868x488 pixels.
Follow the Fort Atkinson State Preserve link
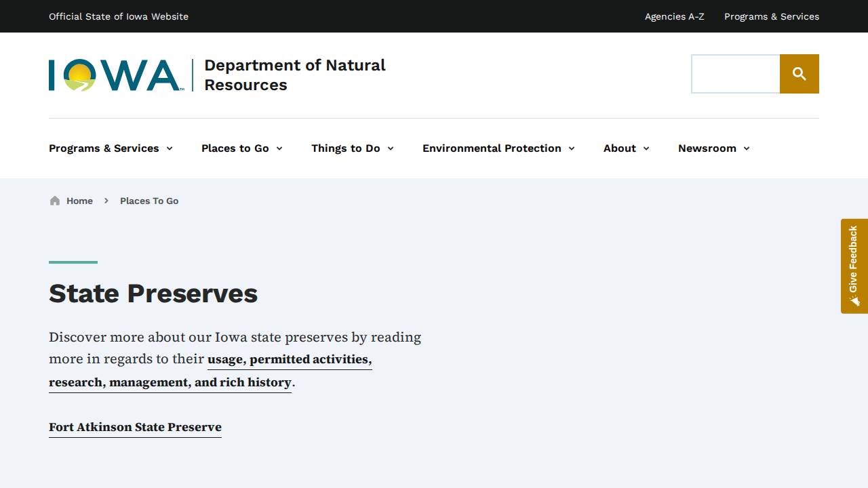pos(134,427)
